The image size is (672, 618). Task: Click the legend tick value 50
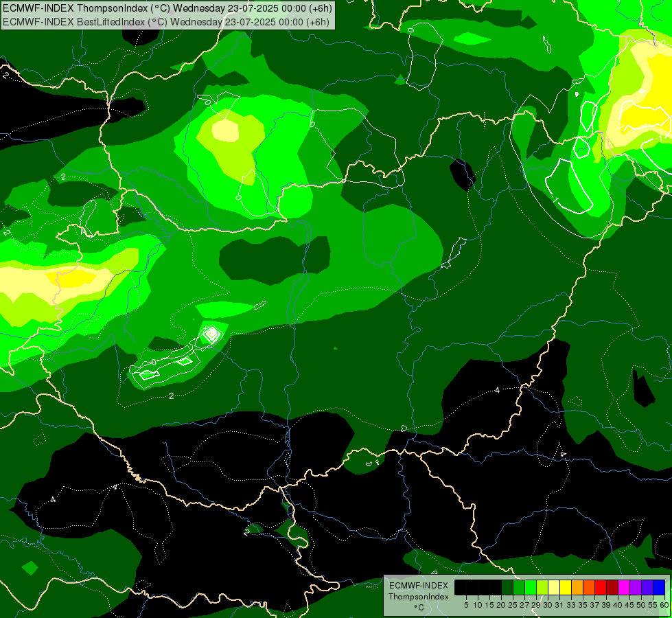click(x=640, y=605)
